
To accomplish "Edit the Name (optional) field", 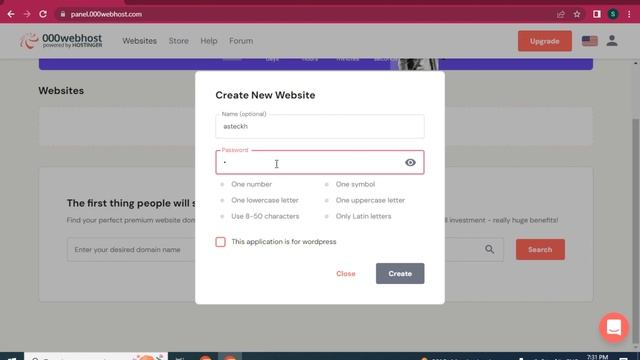I will pyautogui.click(x=320, y=127).
